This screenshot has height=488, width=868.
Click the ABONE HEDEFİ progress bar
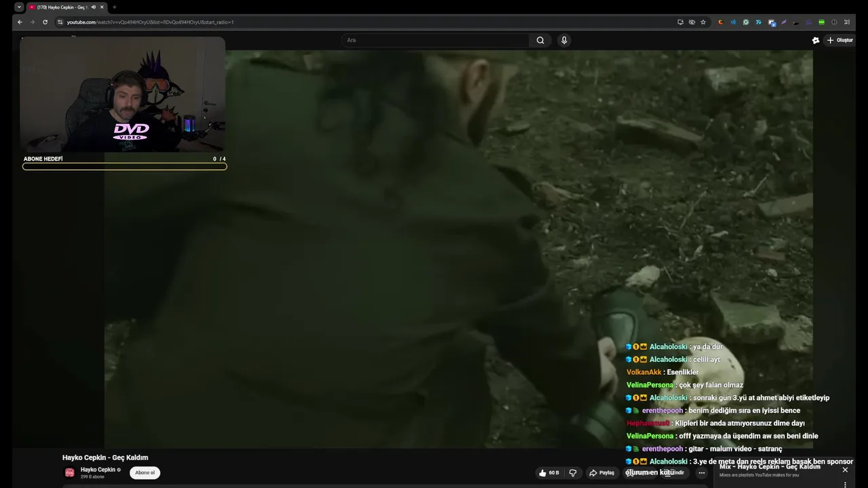[125, 167]
